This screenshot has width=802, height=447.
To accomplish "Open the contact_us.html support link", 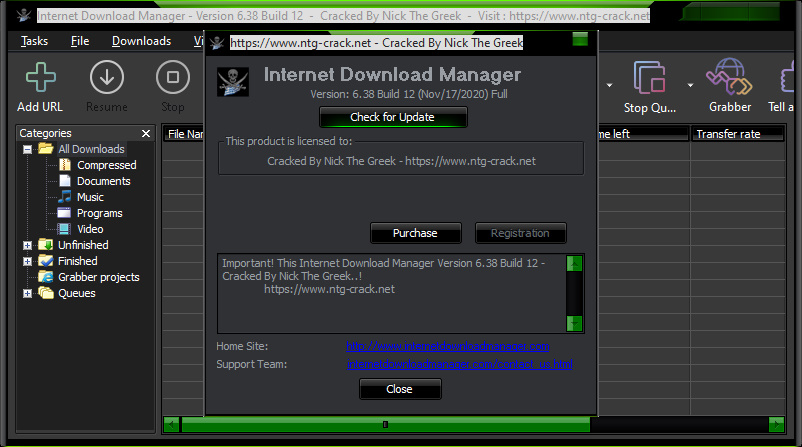I will (x=459, y=364).
